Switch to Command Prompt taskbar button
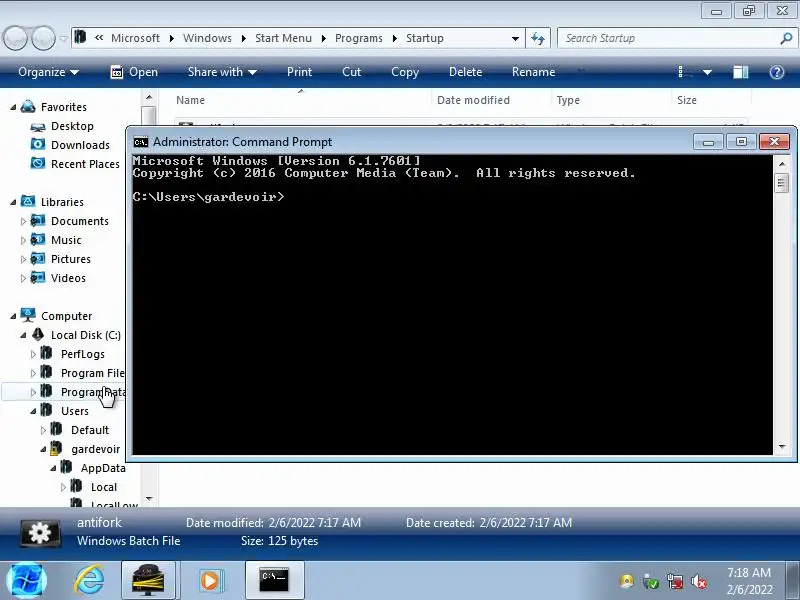The height and width of the screenshot is (600, 800). pos(274,580)
